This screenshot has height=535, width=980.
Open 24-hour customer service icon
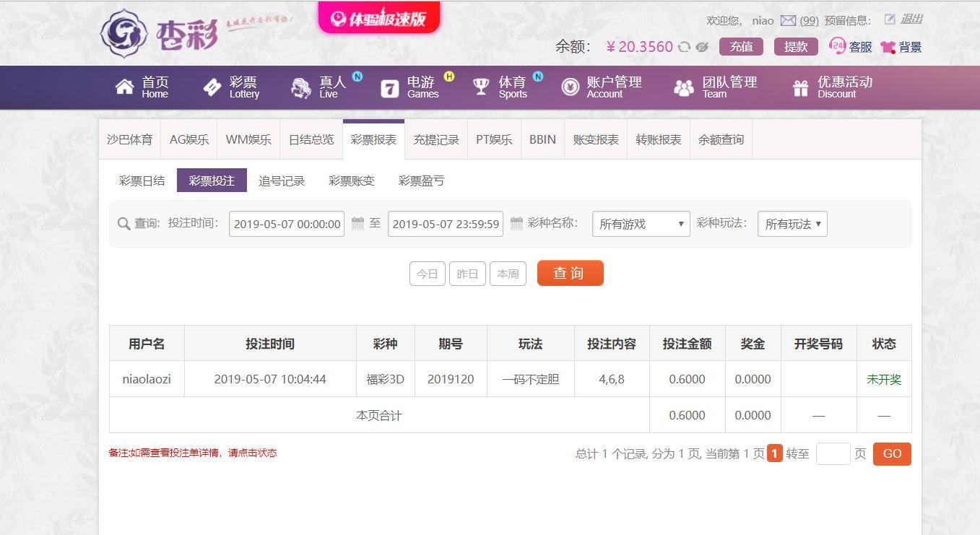[x=837, y=46]
